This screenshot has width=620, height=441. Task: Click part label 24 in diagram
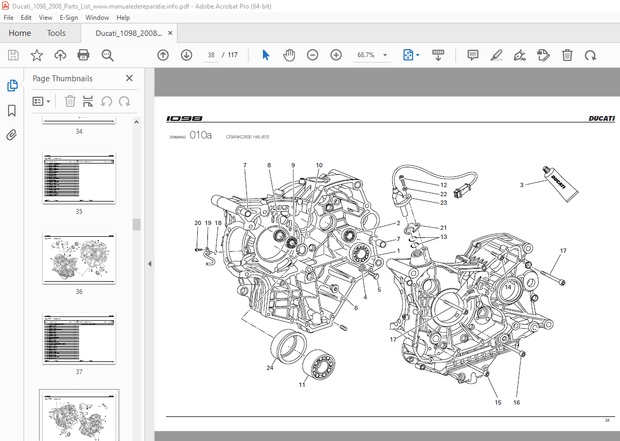click(x=270, y=367)
